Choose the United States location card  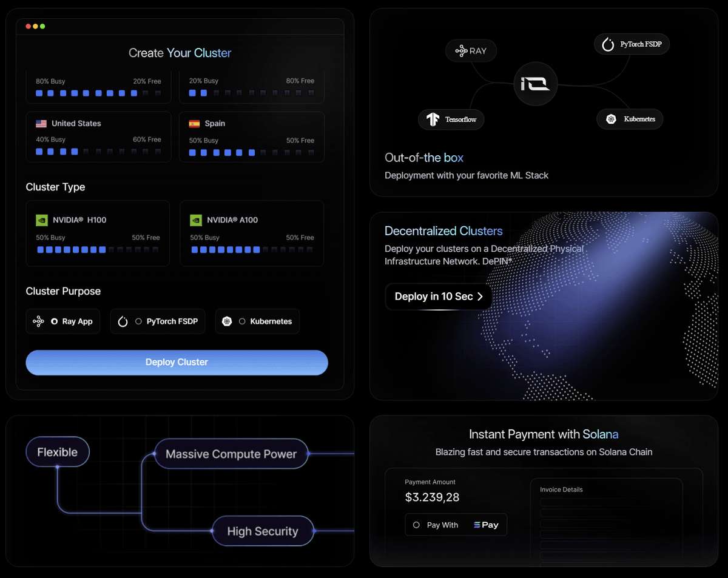pos(98,137)
